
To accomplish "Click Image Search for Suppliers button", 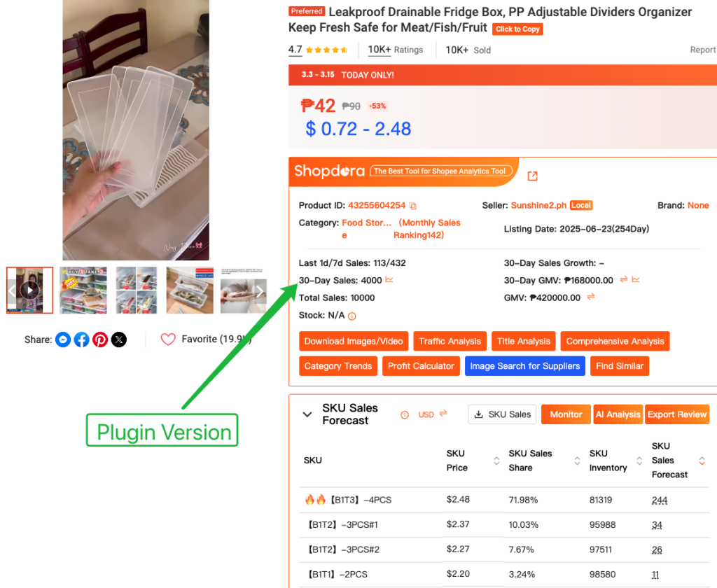I will (525, 366).
